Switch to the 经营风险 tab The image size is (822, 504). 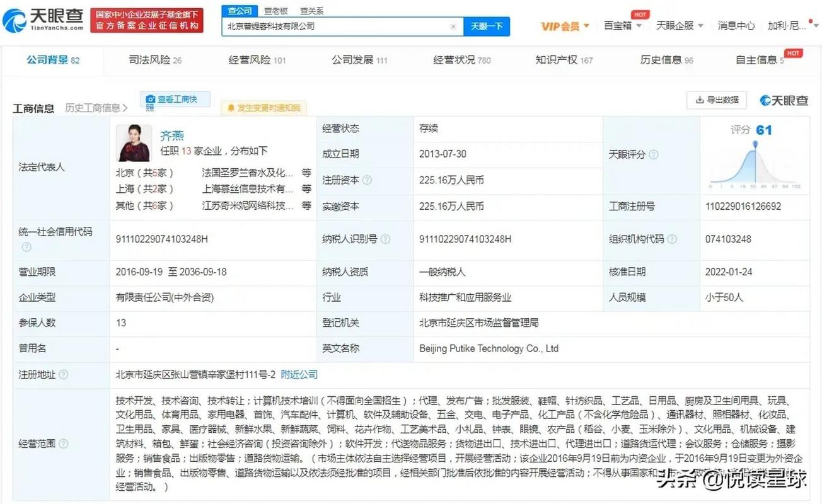[x=257, y=60]
